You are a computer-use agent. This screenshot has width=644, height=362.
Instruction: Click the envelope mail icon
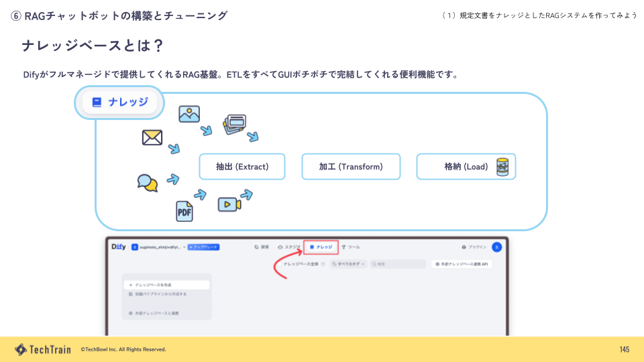coord(152,137)
